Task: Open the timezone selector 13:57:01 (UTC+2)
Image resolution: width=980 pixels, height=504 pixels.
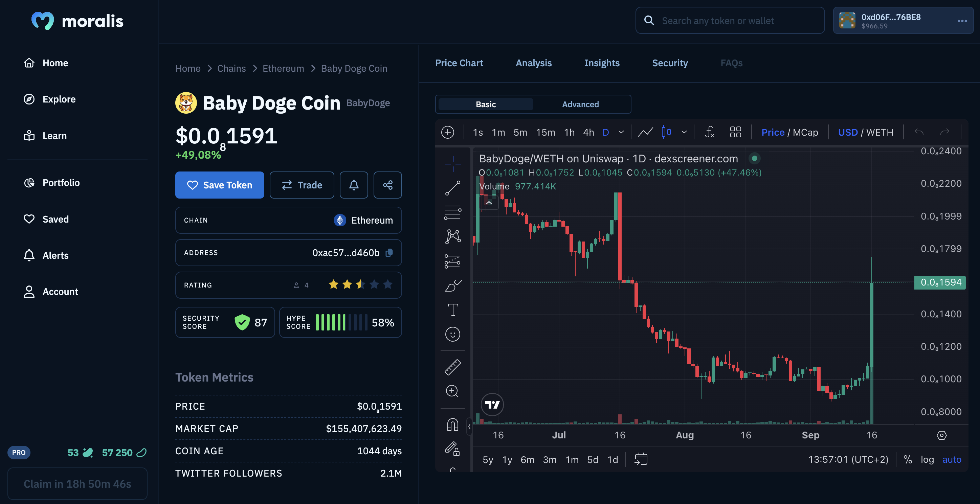Action: [x=848, y=459]
